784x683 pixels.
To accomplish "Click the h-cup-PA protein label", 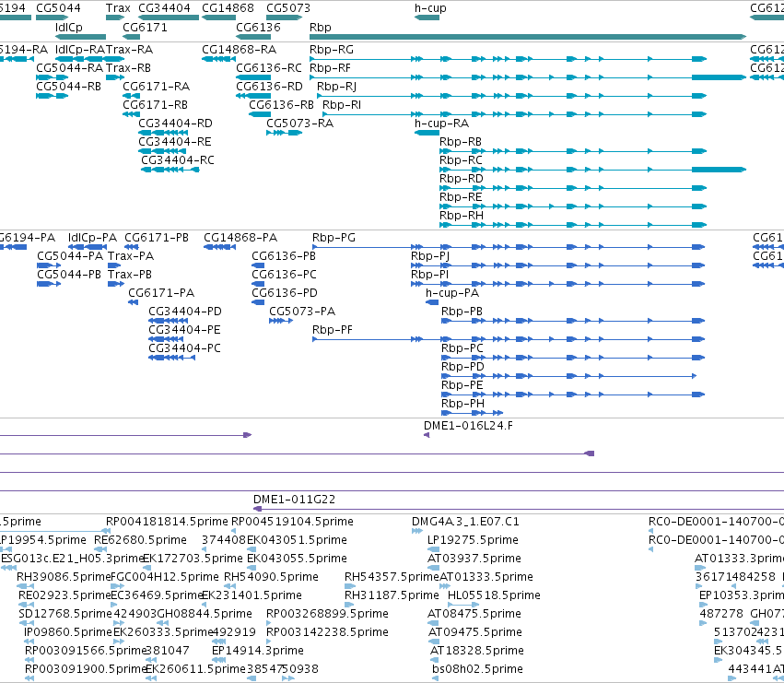I will pos(452,293).
